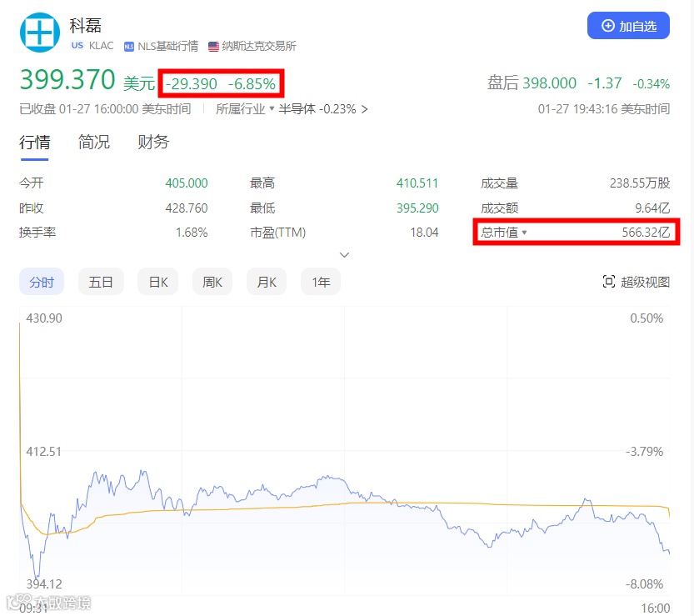Click the -8.08% chart axis label

(644, 583)
